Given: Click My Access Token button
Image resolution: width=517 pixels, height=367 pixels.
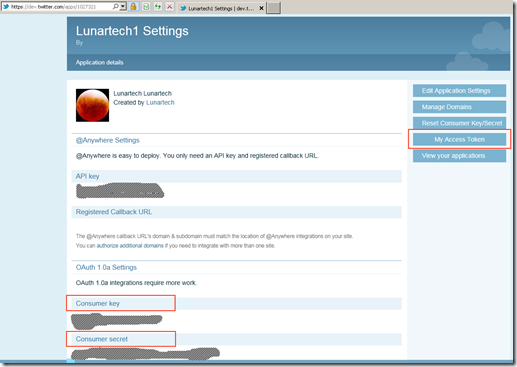Looking at the screenshot, I should coord(459,139).
